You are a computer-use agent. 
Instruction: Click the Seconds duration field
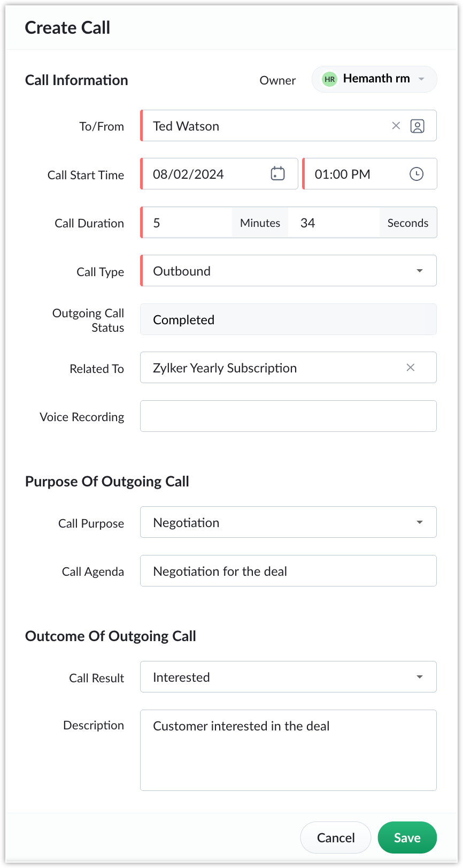point(334,223)
